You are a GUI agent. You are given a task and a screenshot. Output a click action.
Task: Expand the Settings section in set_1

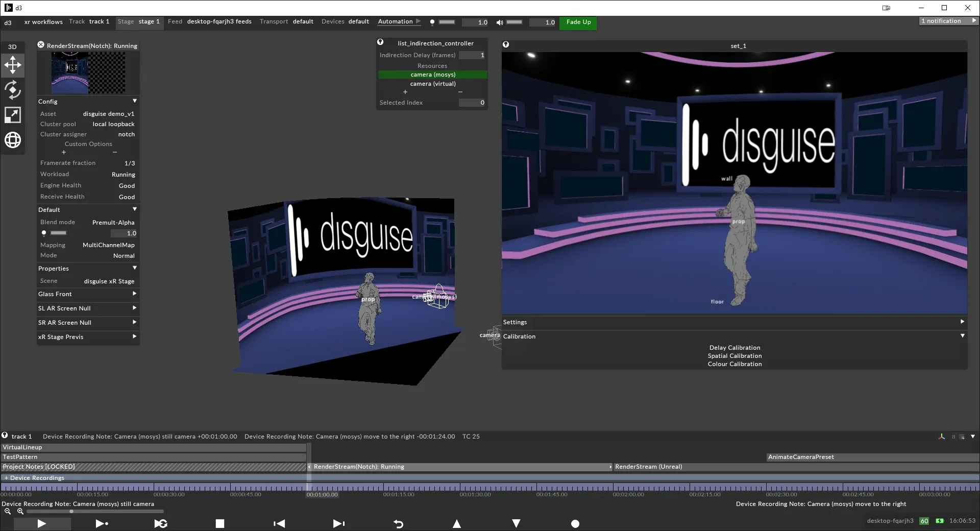[x=962, y=322]
